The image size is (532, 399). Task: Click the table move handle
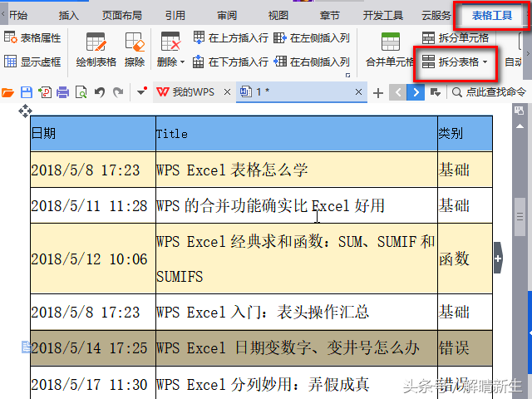25,111
